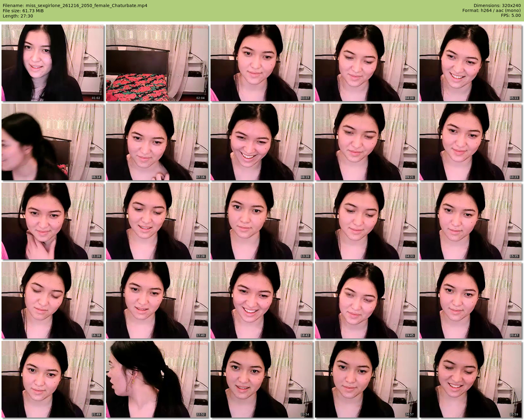Viewport: 524px width, 420px height.
Task: Open the 22:52 side-profile thumbnail
Action: coord(157,379)
